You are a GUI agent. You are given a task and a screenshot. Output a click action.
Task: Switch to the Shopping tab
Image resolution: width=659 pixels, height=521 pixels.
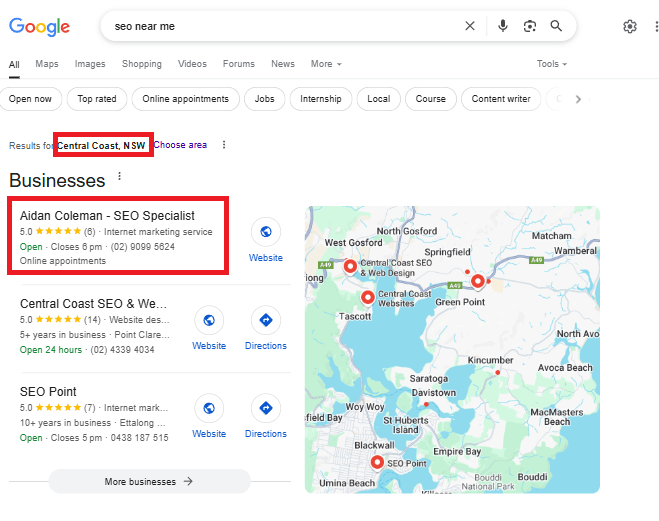[x=142, y=64]
